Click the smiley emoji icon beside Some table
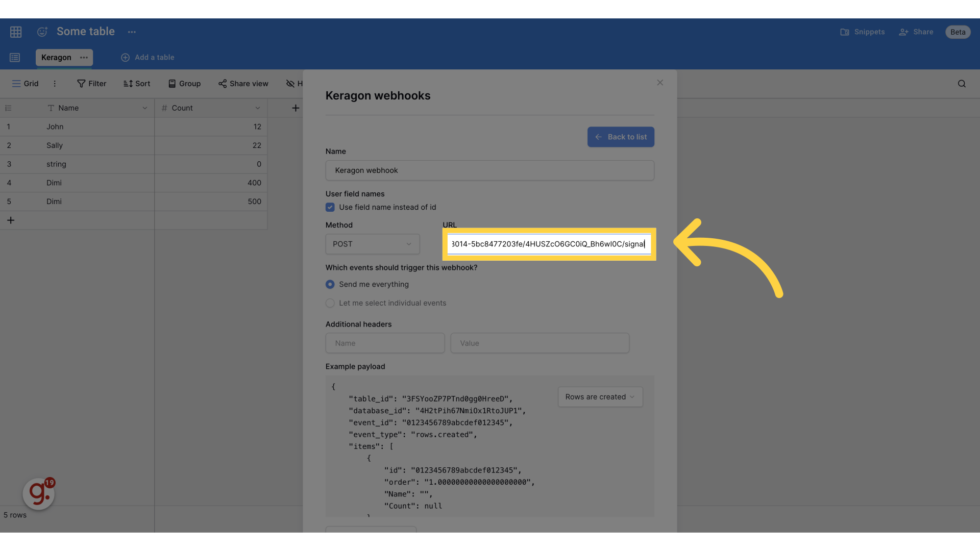 [x=42, y=32]
